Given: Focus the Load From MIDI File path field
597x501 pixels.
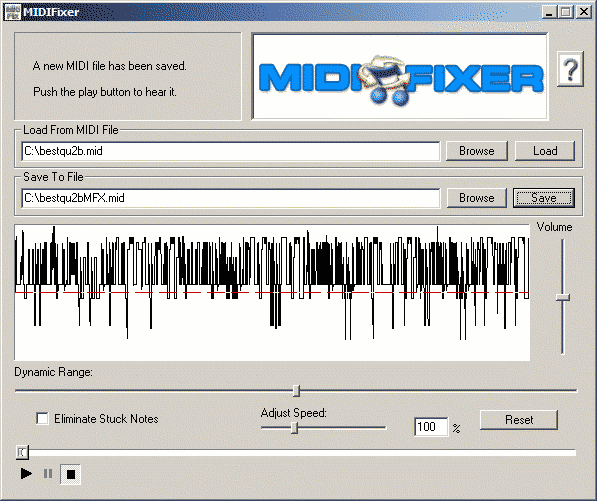Looking at the screenshot, I should pyautogui.click(x=231, y=151).
